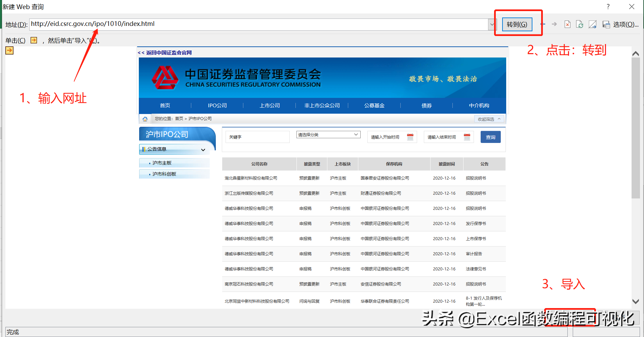The image size is (644, 337).
Task: Select 沪市主板 in the sidebar
Action: [162, 163]
